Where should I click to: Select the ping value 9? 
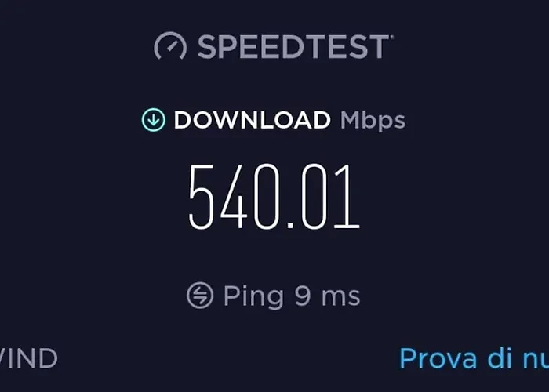tap(303, 296)
